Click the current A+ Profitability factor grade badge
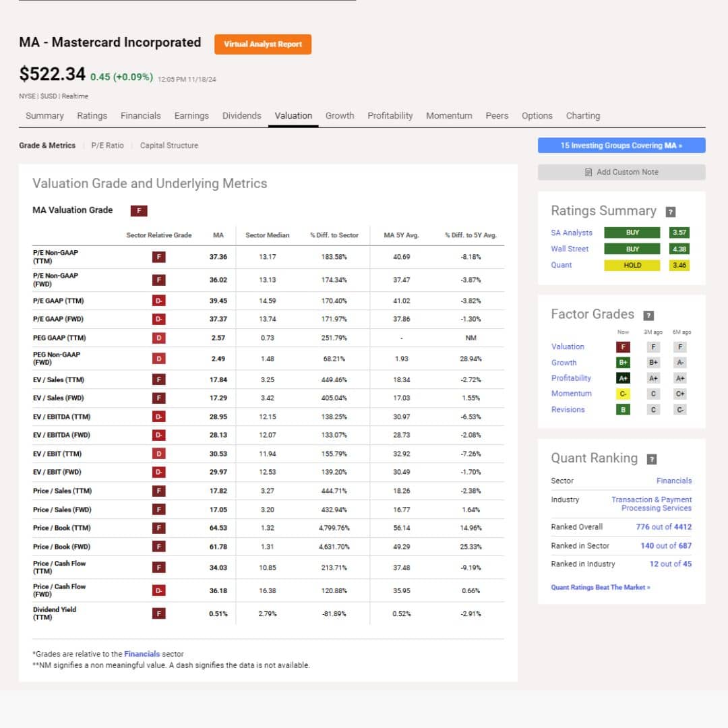The image size is (728, 728). coord(623,378)
